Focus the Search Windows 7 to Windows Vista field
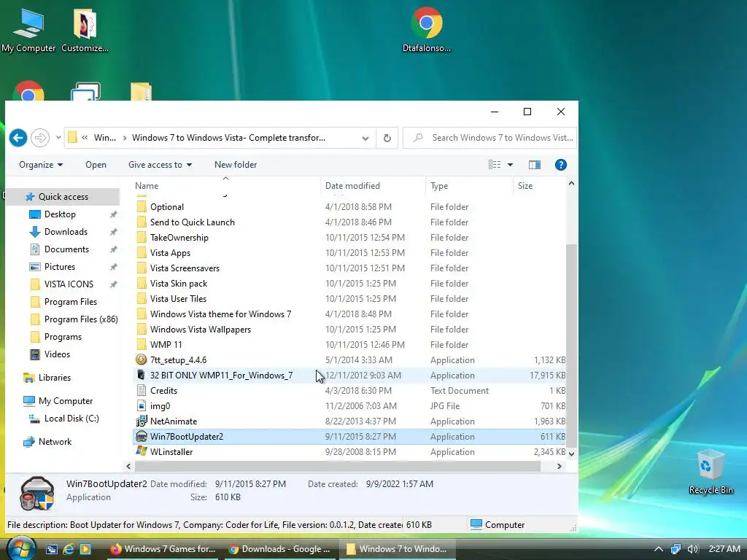This screenshot has width=747, height=560. (490, 138)
